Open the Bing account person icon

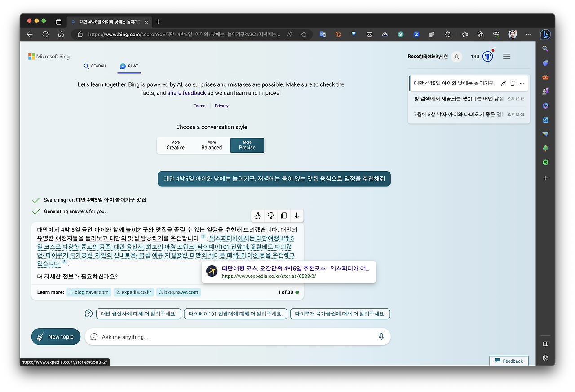coord(457,57)
